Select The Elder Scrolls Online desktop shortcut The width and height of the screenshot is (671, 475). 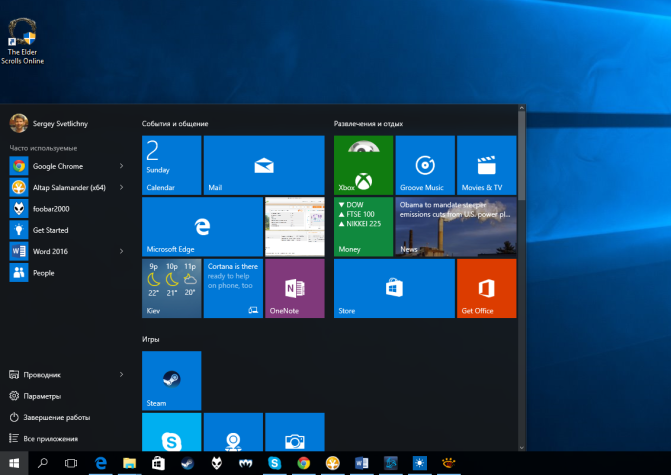pos(23,41)
